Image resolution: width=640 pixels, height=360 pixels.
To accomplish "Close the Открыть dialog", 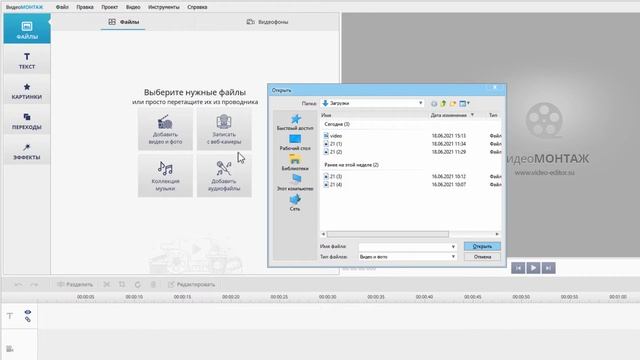I will click(495, 87).
